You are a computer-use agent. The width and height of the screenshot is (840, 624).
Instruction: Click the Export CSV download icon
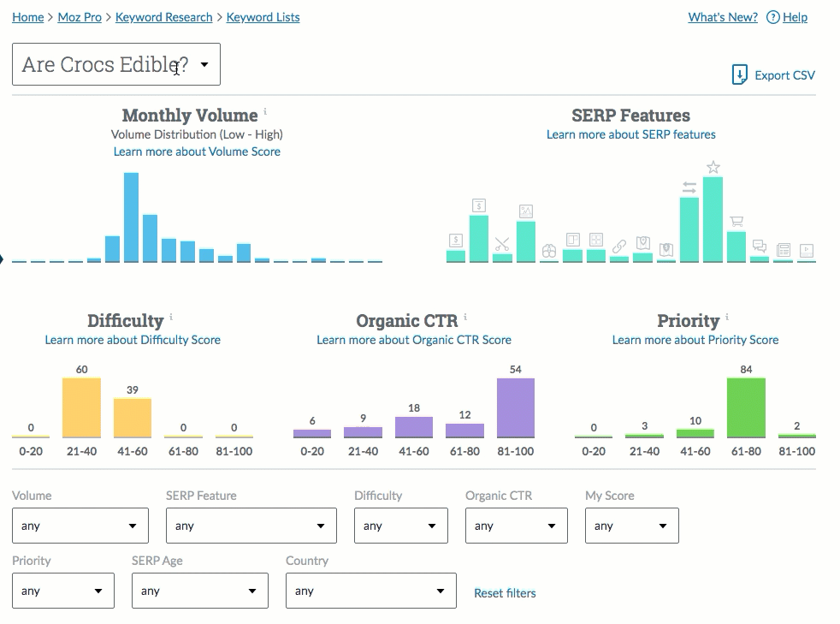tap(740, 75)
